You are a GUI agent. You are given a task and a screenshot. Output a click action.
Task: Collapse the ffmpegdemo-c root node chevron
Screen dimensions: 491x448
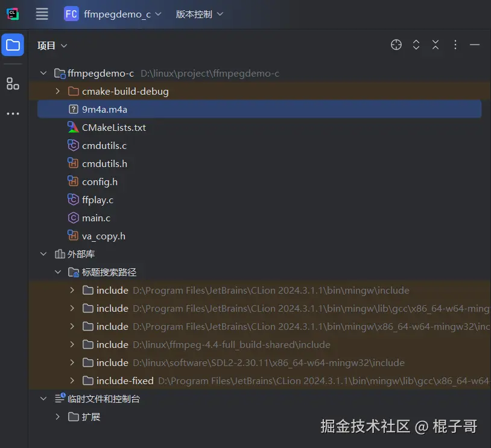click(x=43, y=73)
